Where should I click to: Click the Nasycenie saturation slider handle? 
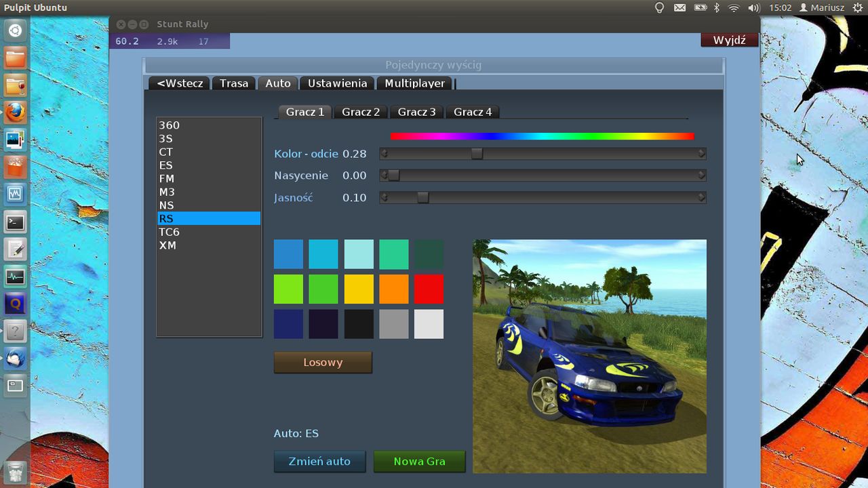tap(393, 176)
